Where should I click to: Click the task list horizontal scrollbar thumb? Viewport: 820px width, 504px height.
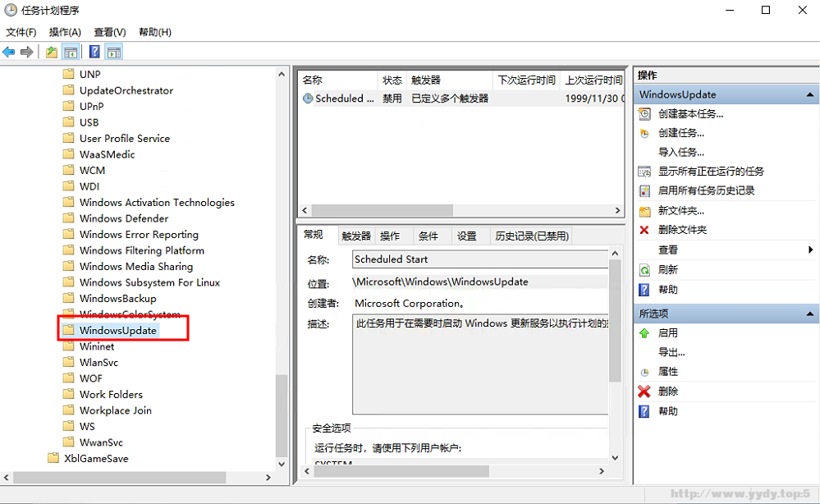click(383, 210)
